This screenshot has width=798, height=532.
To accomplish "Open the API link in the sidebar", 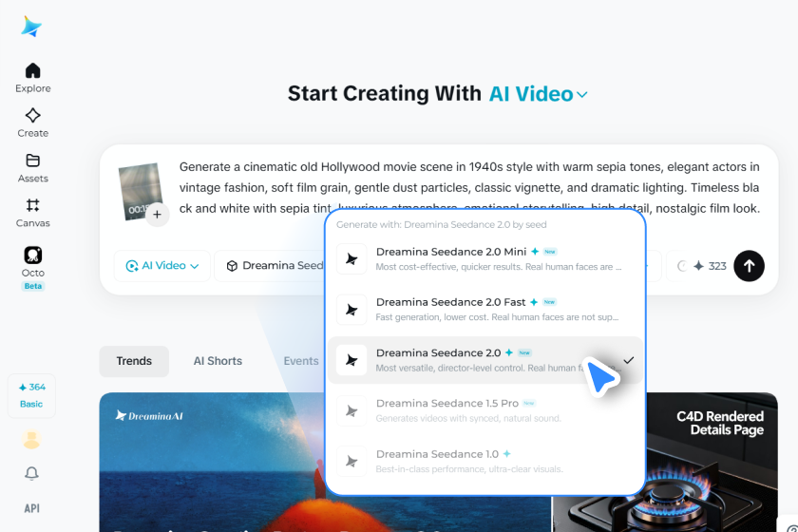I will click(31, 508).
